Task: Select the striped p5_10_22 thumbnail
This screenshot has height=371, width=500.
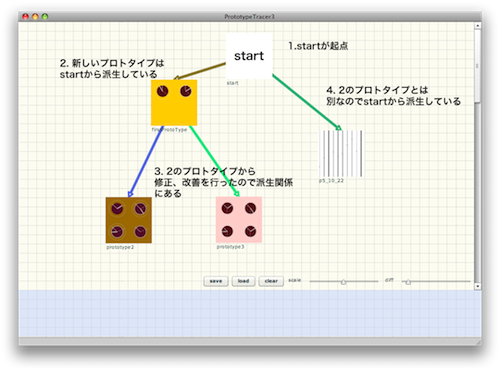Action: point(341,153)
